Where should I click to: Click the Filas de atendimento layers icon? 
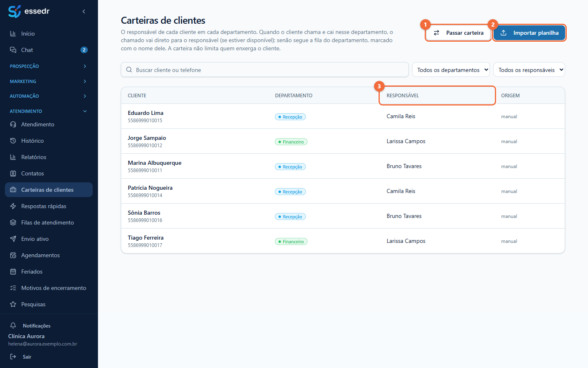(13, 222)
